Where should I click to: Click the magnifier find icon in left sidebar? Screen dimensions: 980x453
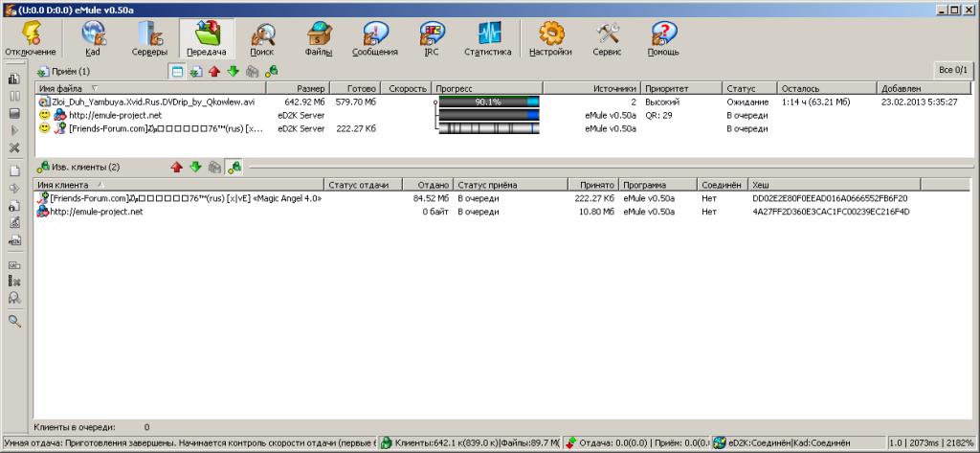(14, 321)
